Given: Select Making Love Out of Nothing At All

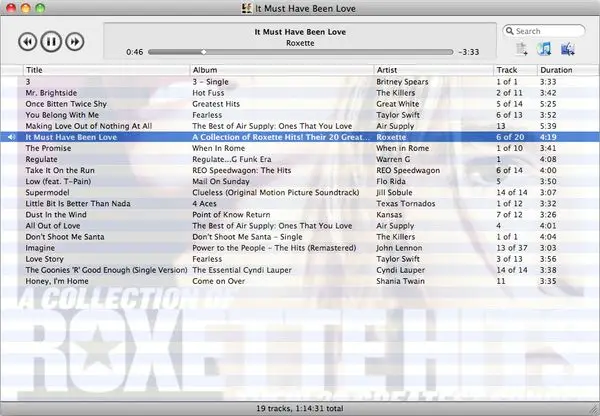Looking at the screenshot, I should 89,126.
